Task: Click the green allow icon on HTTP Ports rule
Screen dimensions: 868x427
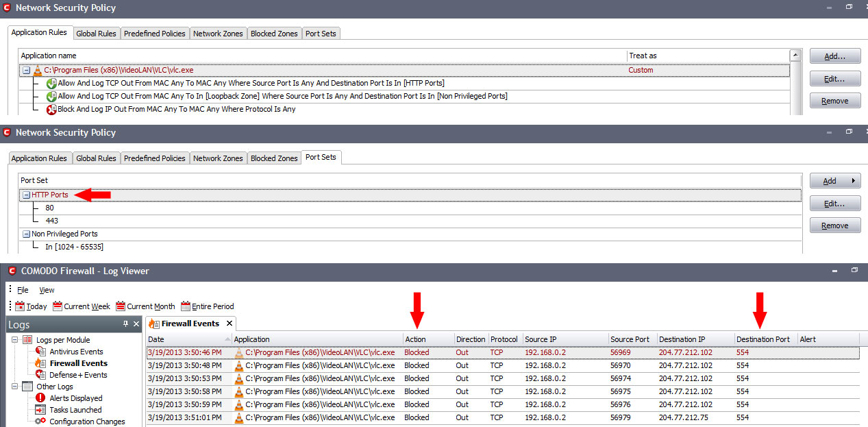Action: coord(51,83)
